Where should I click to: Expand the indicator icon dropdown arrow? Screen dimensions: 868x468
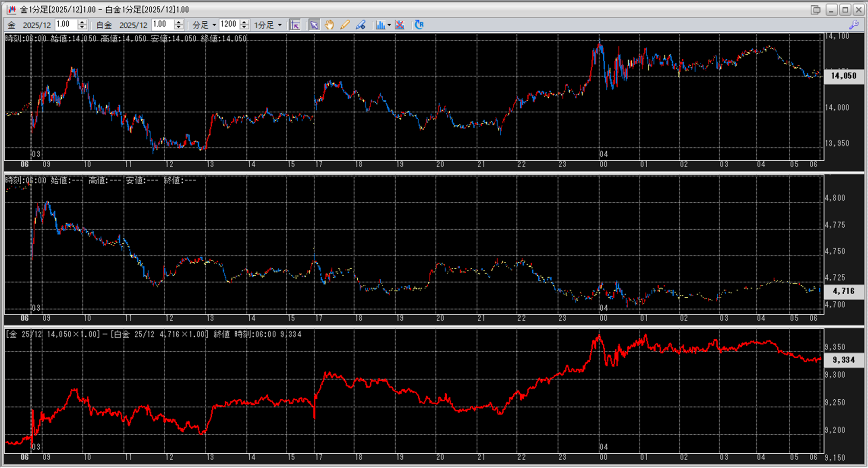[389, 25]
